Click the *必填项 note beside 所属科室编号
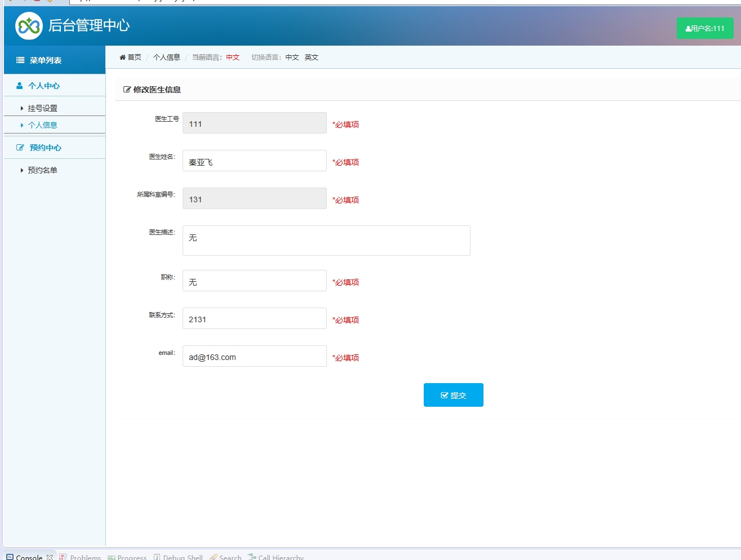Viewport: 741px width, 560px height. coord(345,200)
